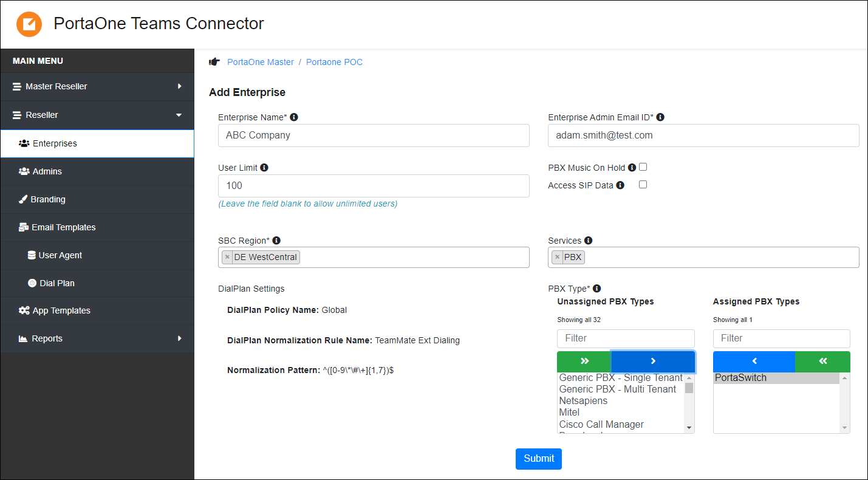Click the pointing hand breadcrumb icon
The image size is (868, 480).
[x=214, y=62]
